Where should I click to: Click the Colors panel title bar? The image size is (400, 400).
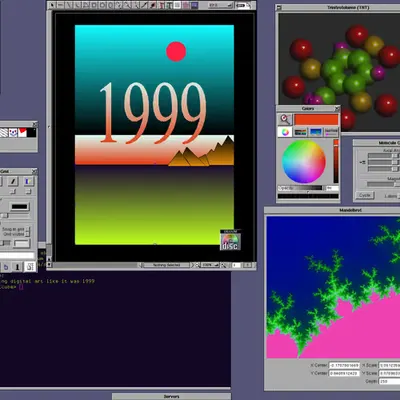pyautogui.click(x=308, y=109)
